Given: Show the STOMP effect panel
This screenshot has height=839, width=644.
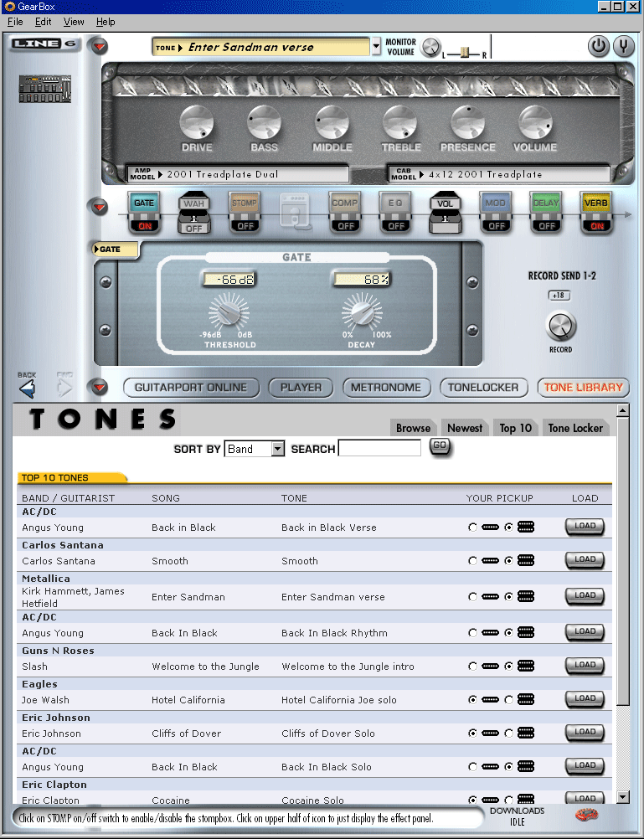Looking at the screenshot, I should coord(244,203).
